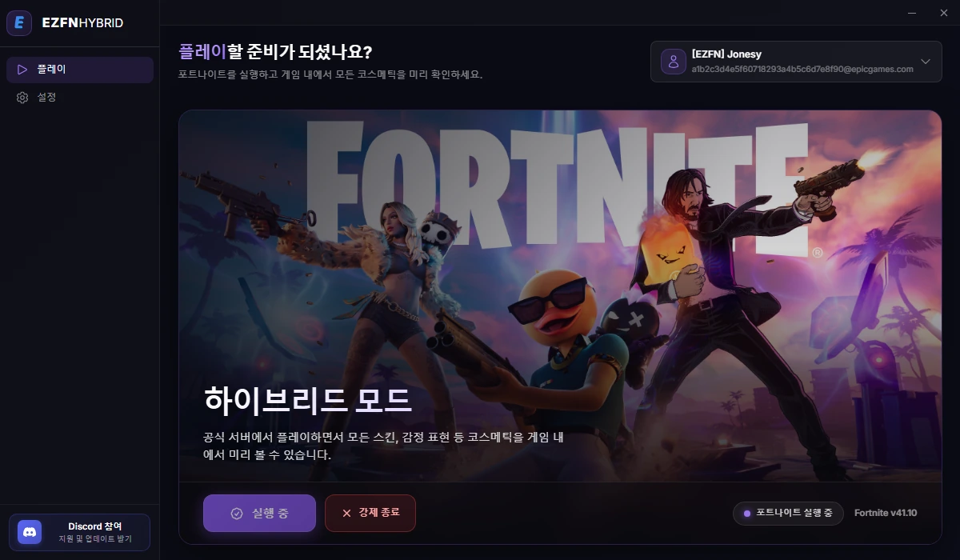The width and height of the screenshot is (960, 560).
Task: Expand the [EZFN] Jonesy account dropdown
Action: (x=796, y=62)
